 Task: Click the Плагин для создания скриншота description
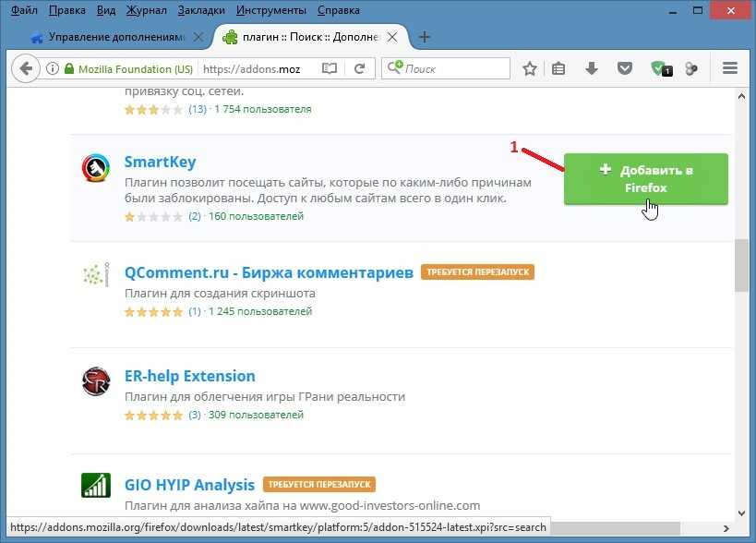point(220,293)
